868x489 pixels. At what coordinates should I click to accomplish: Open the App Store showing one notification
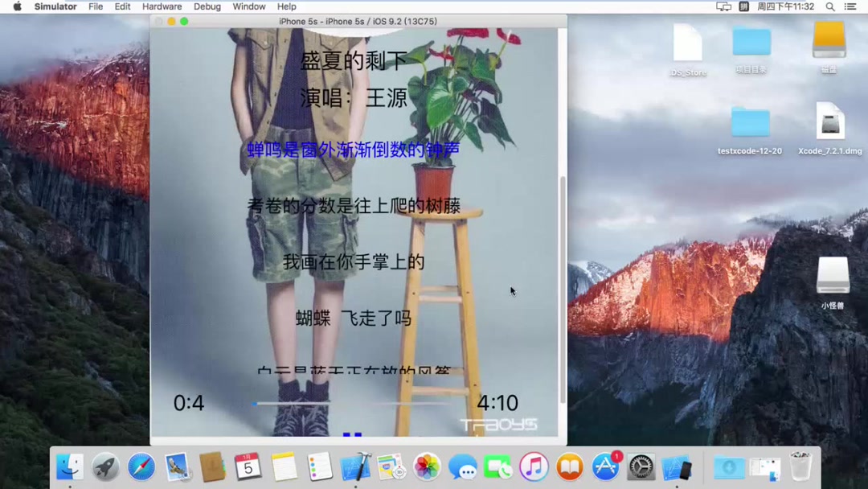click(x=604, y=466)
